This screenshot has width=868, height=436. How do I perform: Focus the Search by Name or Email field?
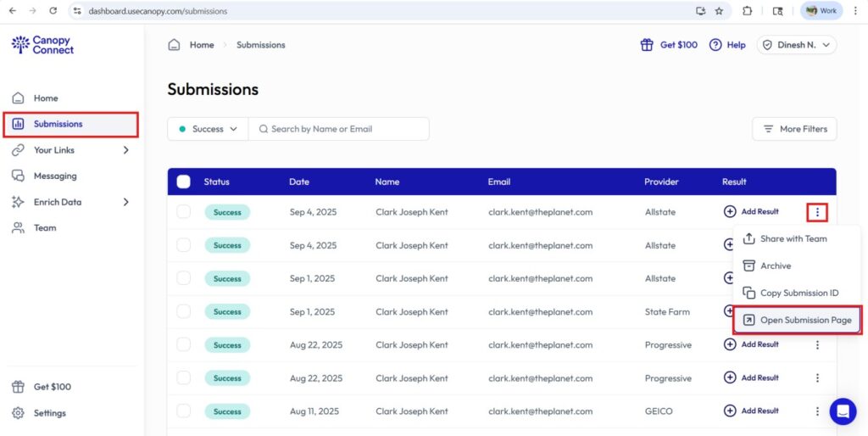[339, 129]
